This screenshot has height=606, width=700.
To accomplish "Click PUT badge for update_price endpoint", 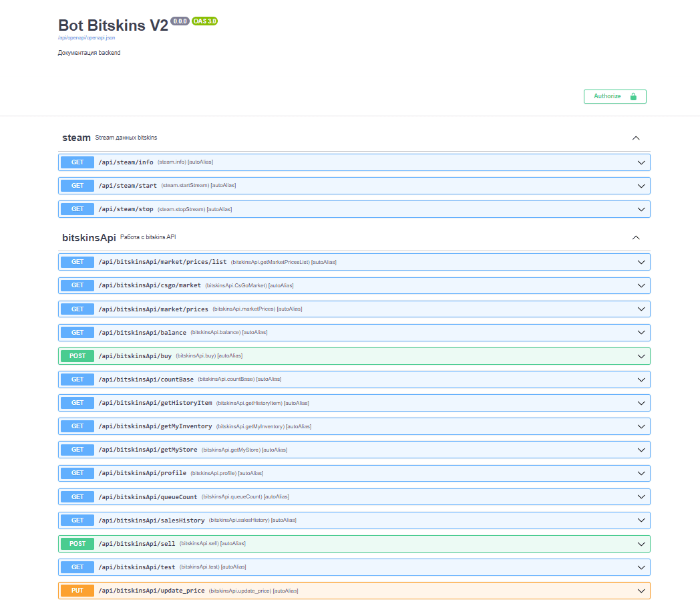I will 77,591.
